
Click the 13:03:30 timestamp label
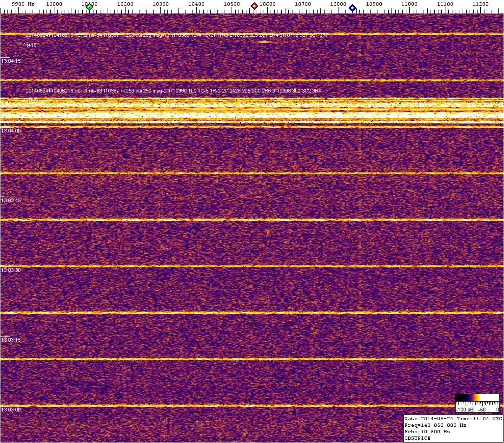pos(11,270)
